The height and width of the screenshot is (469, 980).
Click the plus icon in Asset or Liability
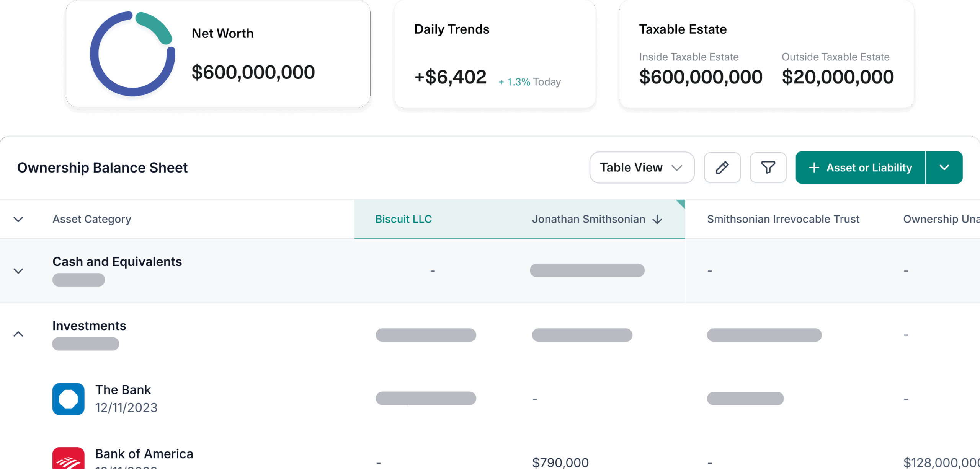point(814,168)
